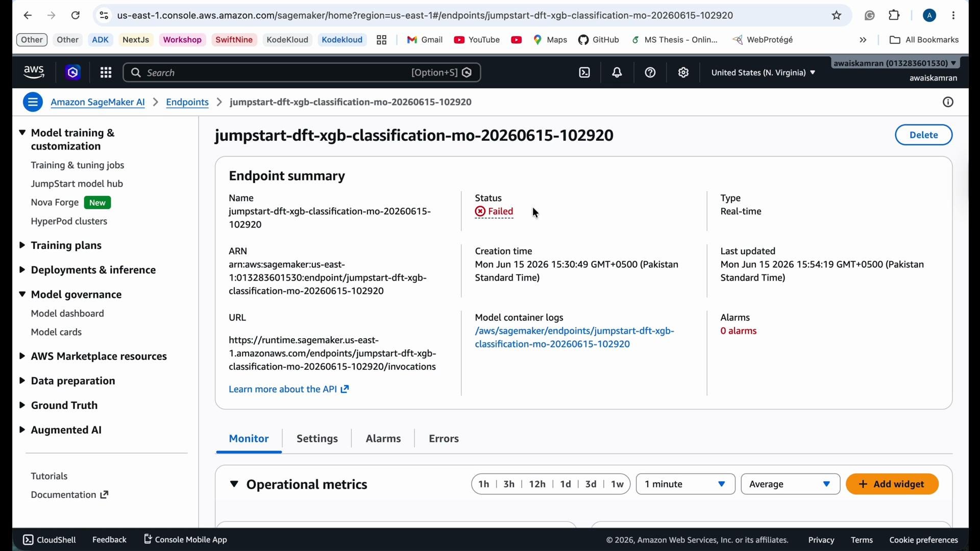This screenshot has width=980, height=551.
Task: Open Training & tuning jobs
Action: [x=78, y=165]
